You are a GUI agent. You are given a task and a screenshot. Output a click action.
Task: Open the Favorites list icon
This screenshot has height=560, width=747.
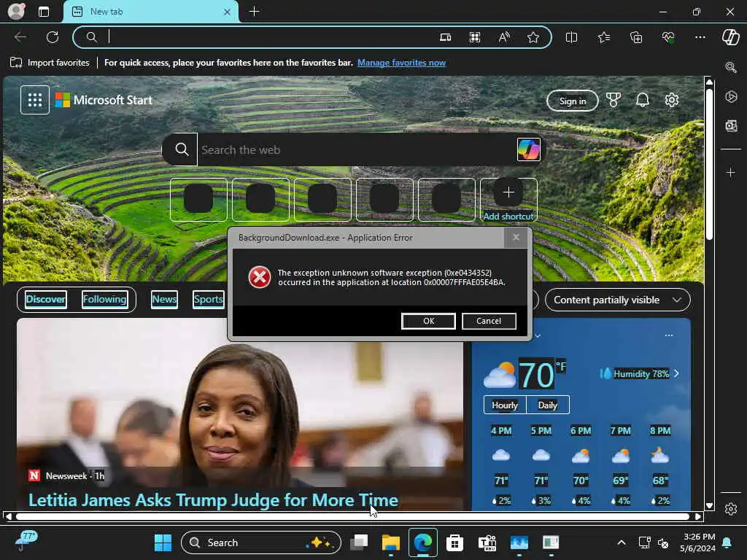click(603, 37)
